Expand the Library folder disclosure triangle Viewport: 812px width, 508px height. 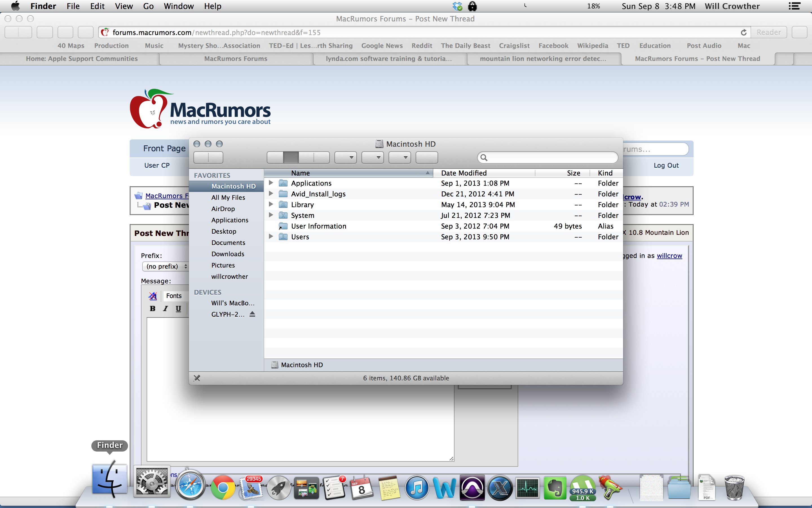[x=271, y=204]
